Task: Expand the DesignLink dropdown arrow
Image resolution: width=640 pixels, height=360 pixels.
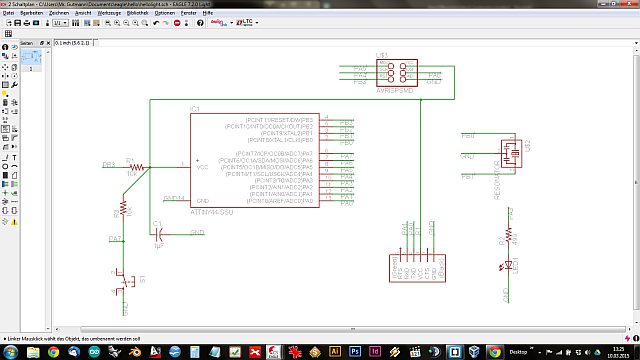Action: point(231,23)
